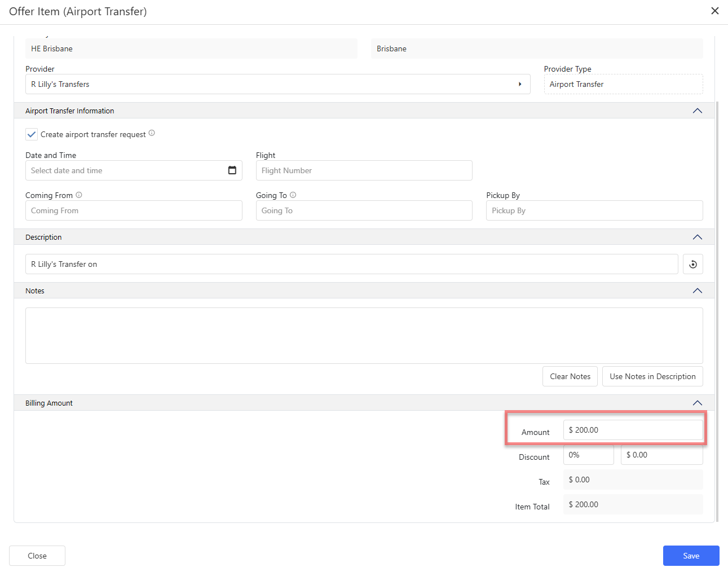
Task: Click the Flight Number input field
Action: [364, 170]
